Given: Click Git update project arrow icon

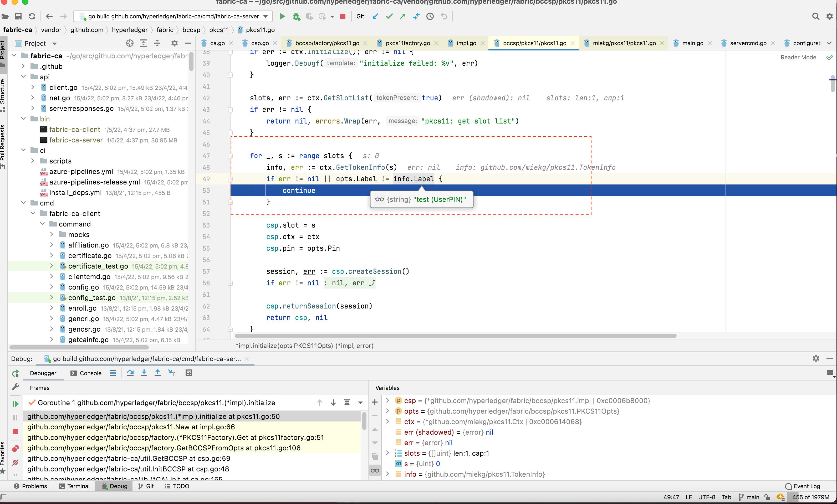Looking at the screenshot, I should tap(375, 16).
